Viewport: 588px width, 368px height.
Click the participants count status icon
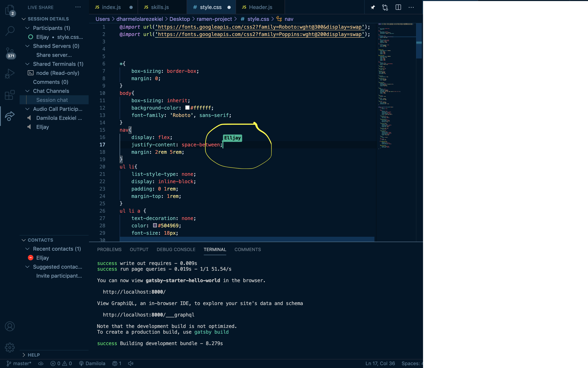pyautogui.click(x=117, y=363)
